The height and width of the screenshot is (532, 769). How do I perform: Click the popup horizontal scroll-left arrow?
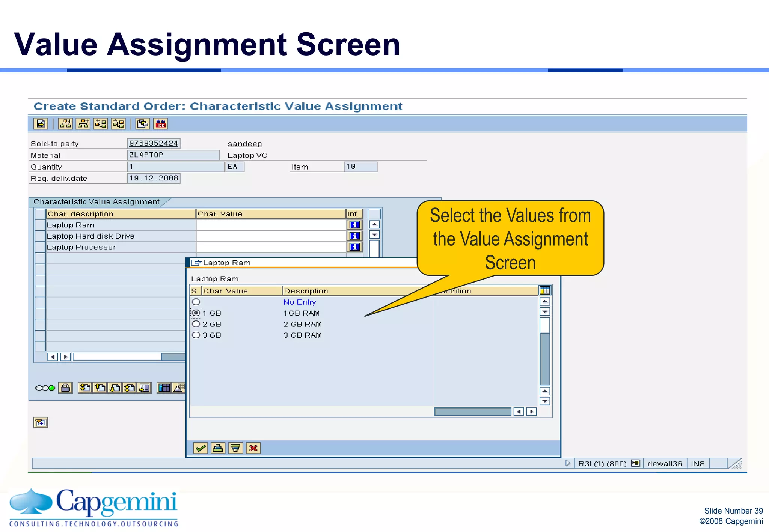click(519, 412)
